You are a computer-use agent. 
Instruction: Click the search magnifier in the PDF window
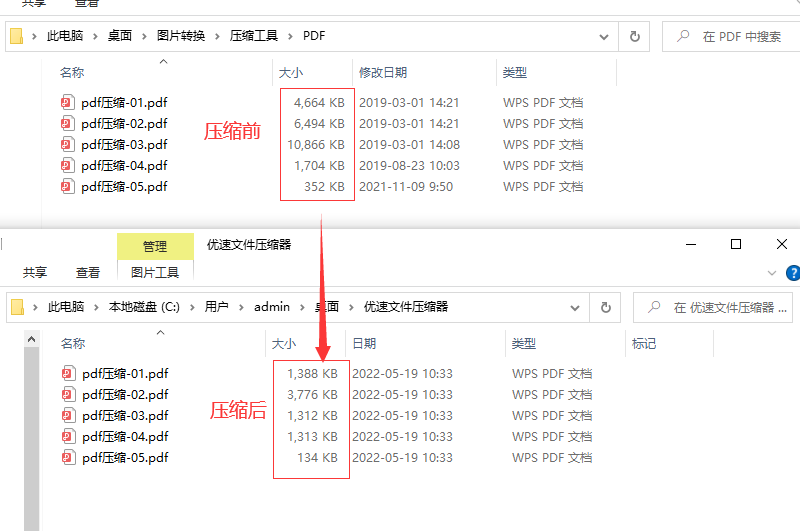683,36
